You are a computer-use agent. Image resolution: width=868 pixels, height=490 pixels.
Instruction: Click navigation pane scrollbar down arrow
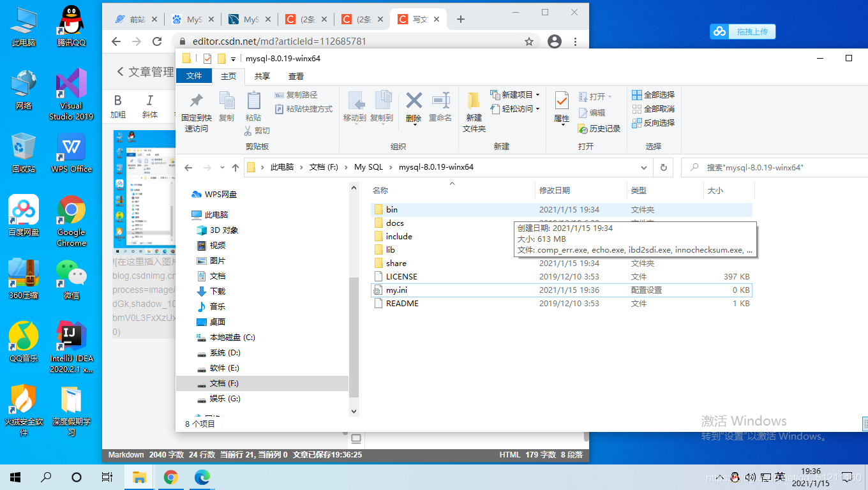point(354,412)
